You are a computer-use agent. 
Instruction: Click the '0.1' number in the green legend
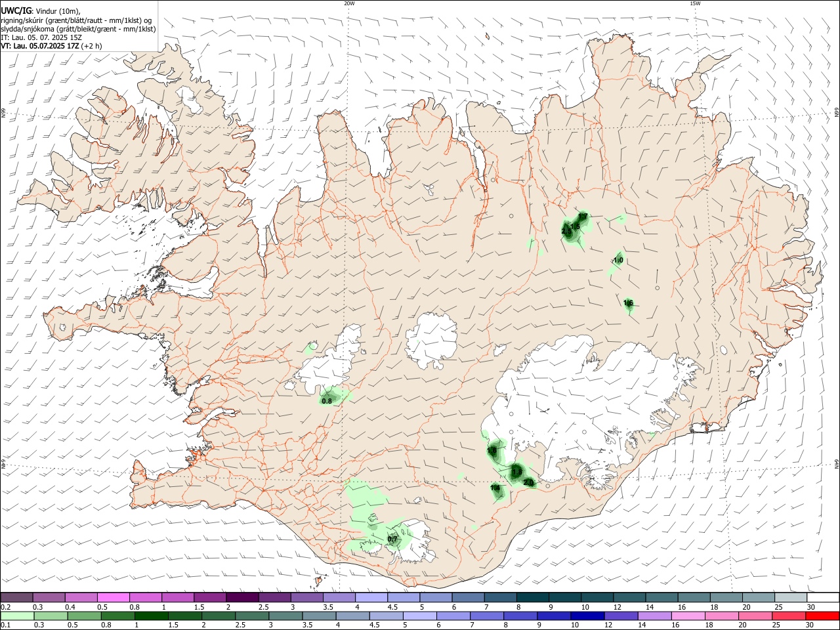(x=6, y=625)
